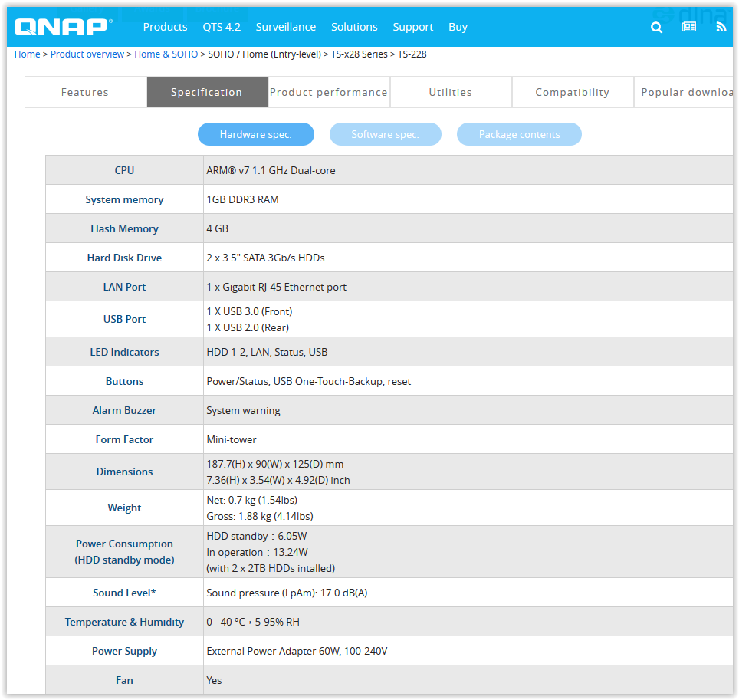
Task: Open the newspaper news icon
Action: [688, 27]
